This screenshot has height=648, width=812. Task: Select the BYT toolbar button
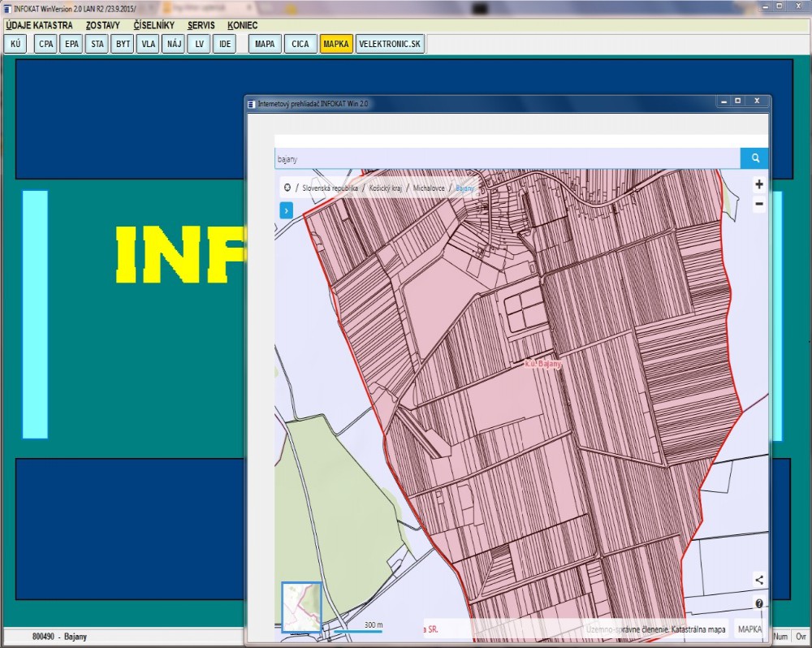123,44
